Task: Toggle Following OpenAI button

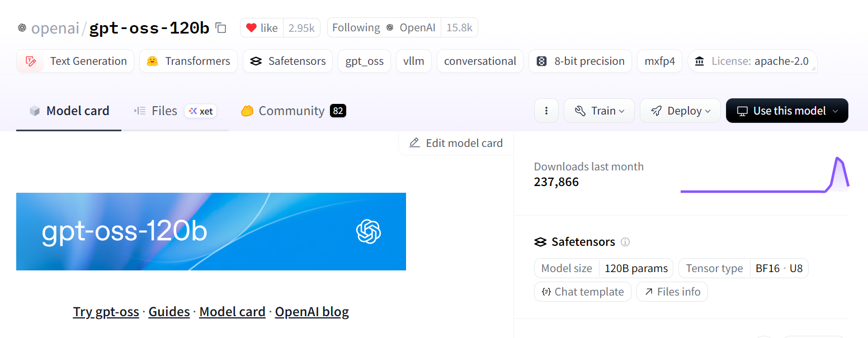Action: pyautogui.click(x=384, y=28)
